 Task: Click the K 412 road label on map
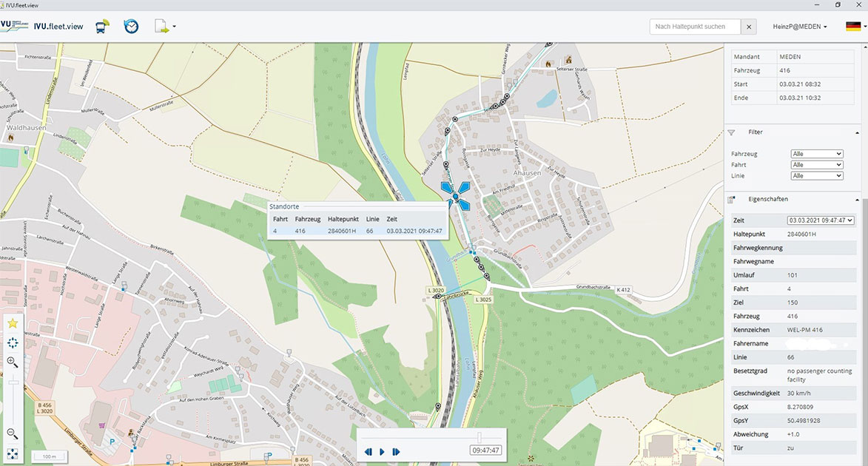point(623,289)
